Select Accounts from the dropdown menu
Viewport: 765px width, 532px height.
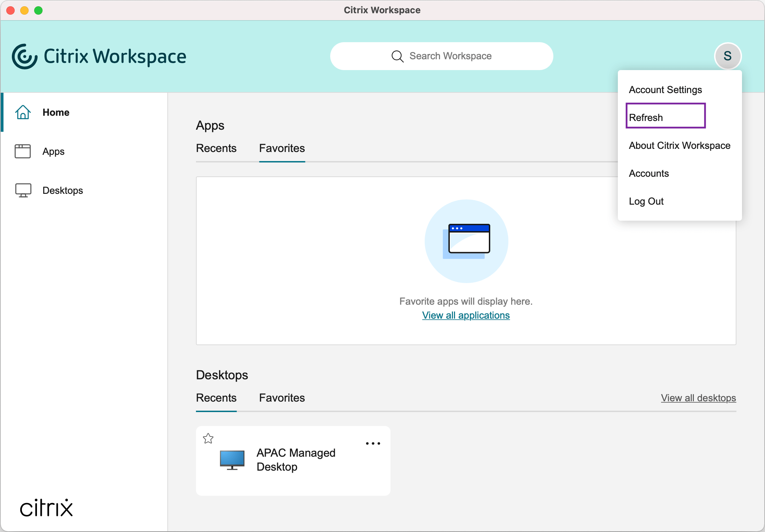(x=649, y=173)
